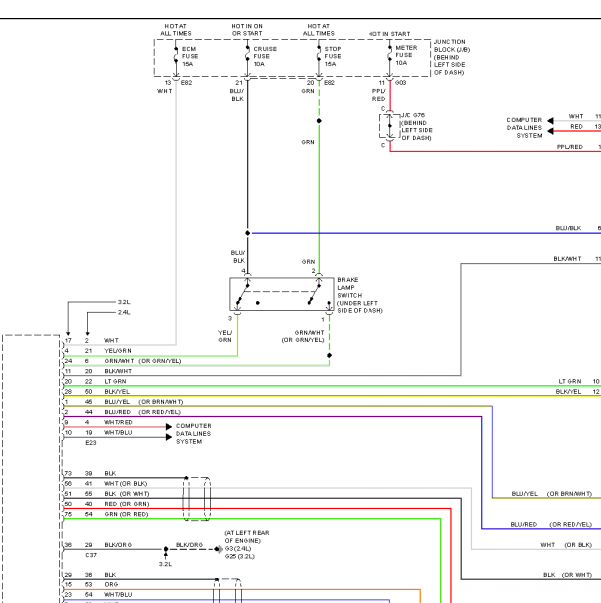Screen dimensions: 601x603
Task: Click the WHT/BLU row at pins 10/19
Action: pyautogui.click(x=98, y=432)
